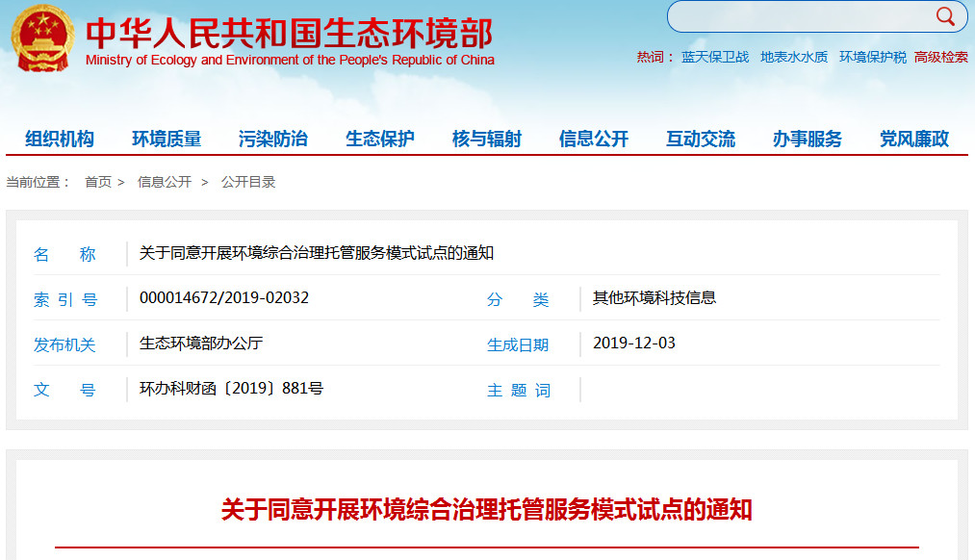Open the 组织机构 navigation menu

click(x=60, y=139)
